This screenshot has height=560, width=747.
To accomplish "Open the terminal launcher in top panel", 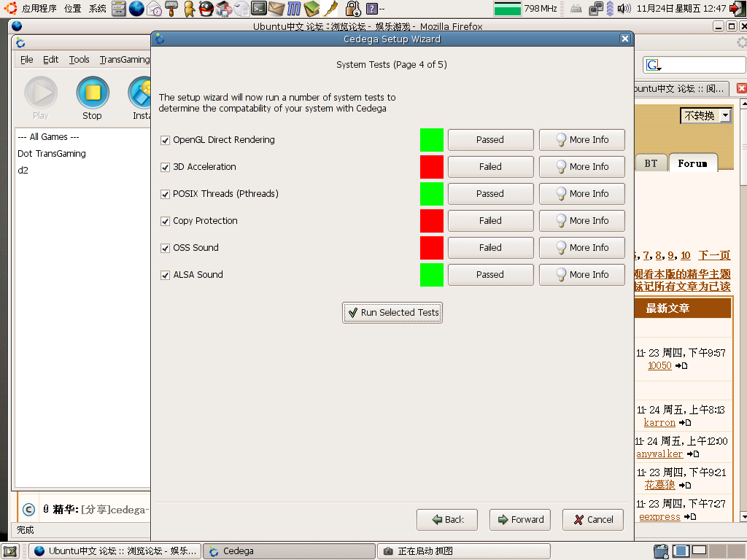I will (259, 9).
